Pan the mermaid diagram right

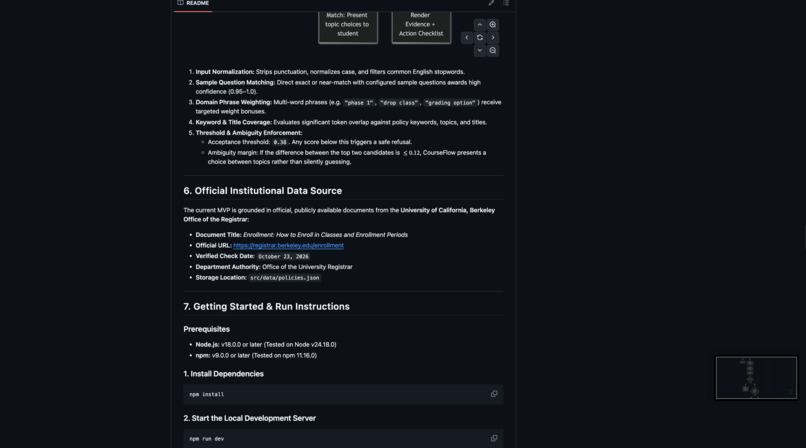click(x=492, y=38)
